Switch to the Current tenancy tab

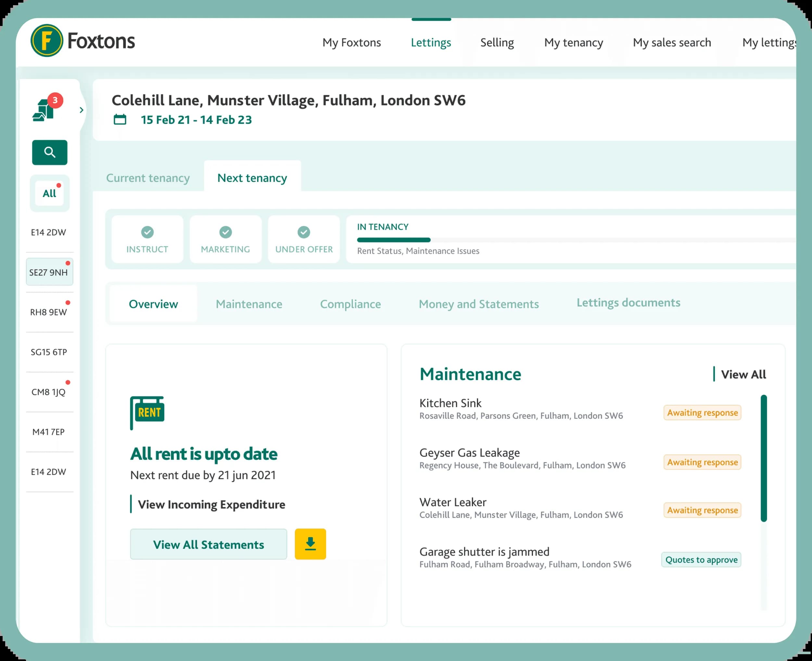(148, 178)
